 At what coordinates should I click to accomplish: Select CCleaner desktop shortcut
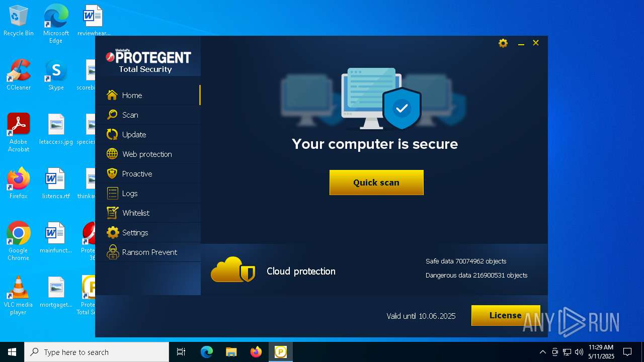click(x=19, y=75)
